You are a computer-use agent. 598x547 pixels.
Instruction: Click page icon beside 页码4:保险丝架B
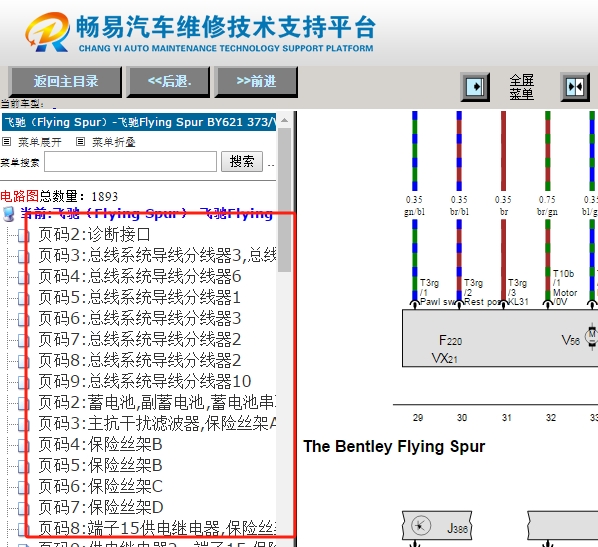click(23, 446)
